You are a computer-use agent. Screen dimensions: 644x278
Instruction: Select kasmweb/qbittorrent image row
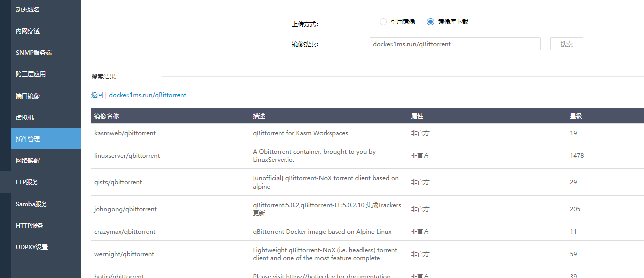click(x=368, y=133)
